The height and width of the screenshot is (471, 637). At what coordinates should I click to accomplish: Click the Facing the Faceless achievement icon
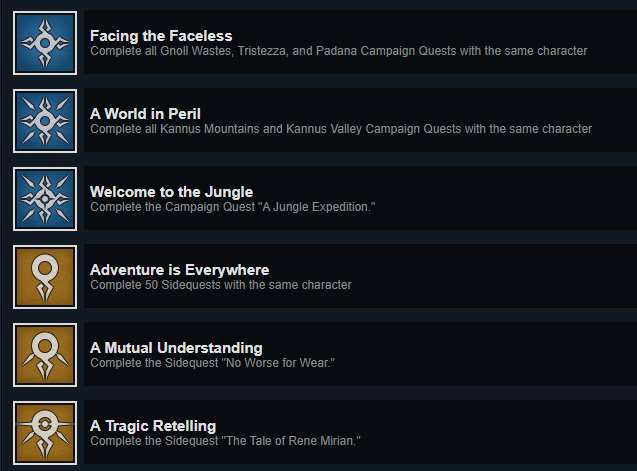tap(45, 43)
